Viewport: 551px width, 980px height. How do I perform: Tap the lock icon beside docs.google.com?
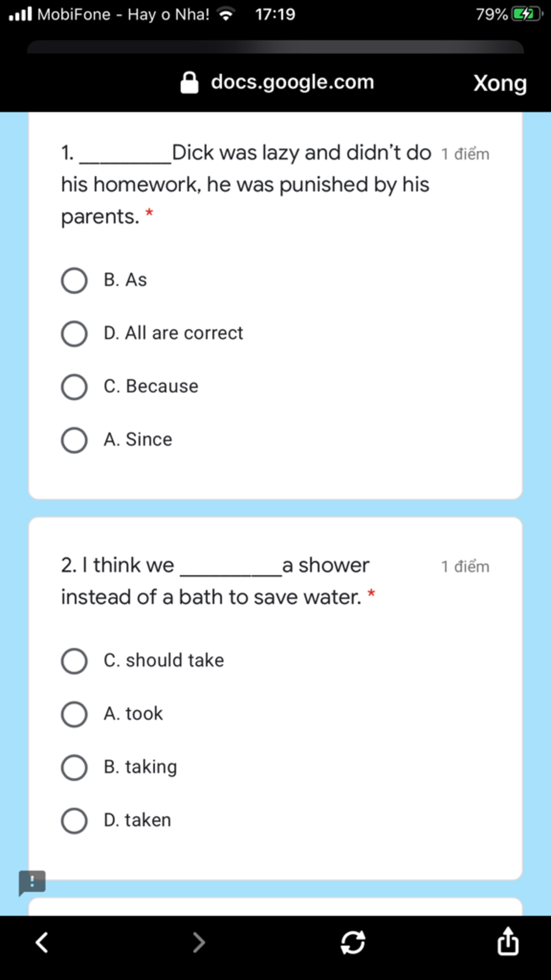[x=189, y=83]
